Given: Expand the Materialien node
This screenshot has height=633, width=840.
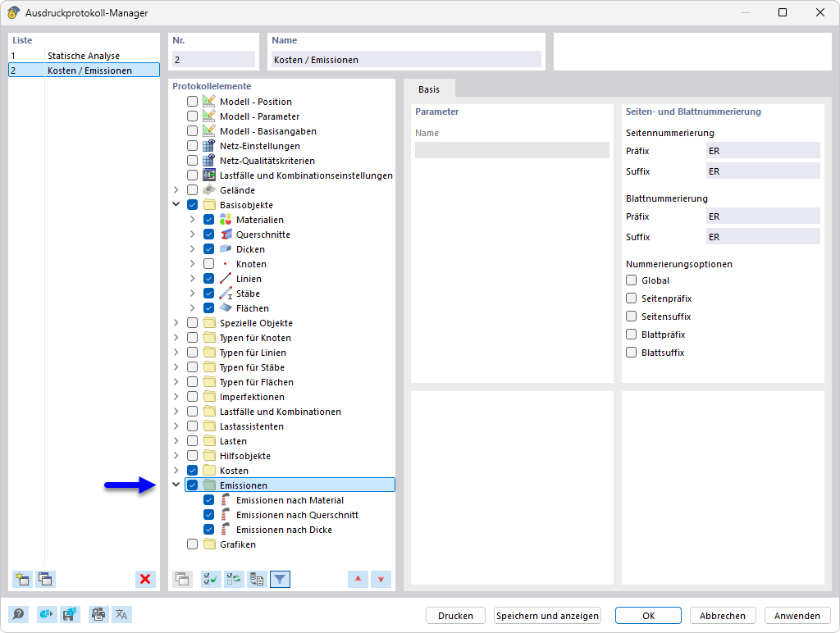Looking at the screenshot, I should point(192,220).
